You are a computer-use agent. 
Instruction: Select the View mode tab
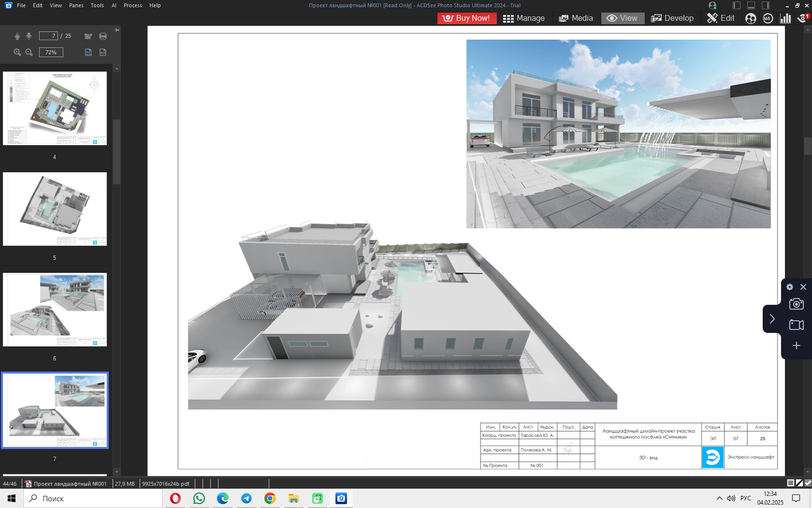[x=622, y=18]
